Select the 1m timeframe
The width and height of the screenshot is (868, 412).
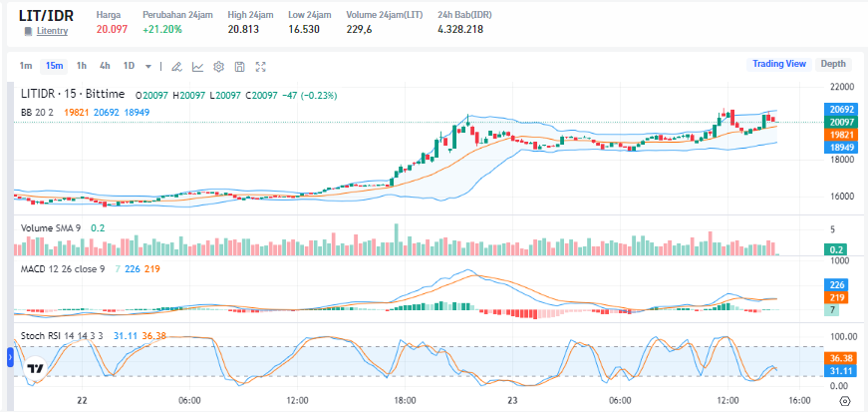26,66
